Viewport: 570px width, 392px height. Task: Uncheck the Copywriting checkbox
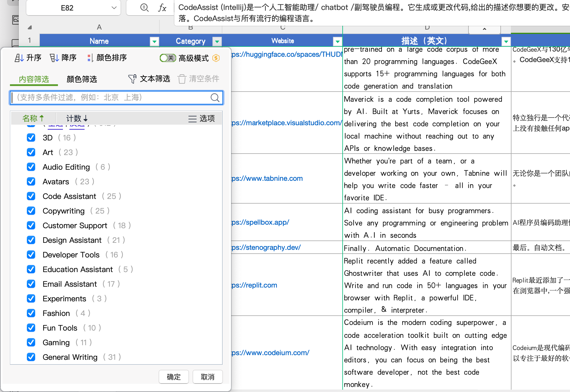(31, 211)
